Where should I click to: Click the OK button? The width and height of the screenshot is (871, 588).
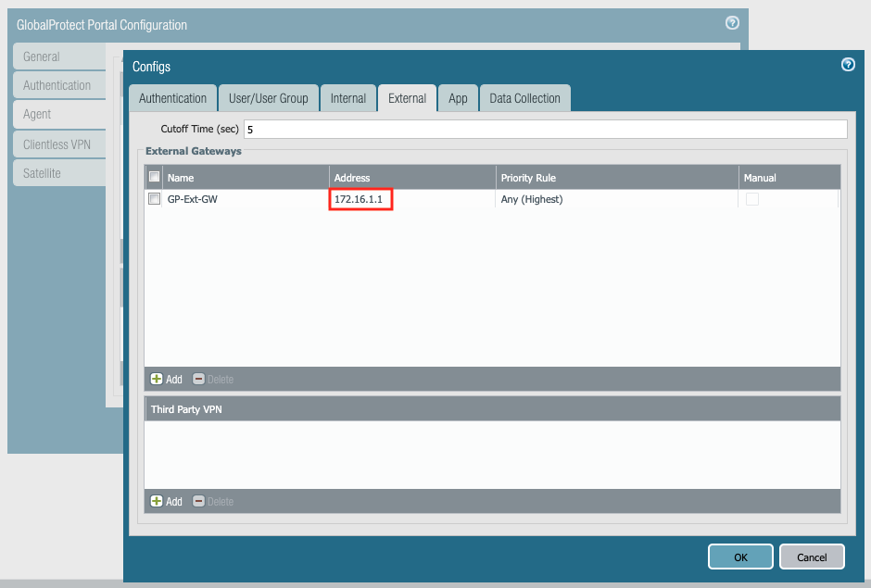[x=740, y=557]
